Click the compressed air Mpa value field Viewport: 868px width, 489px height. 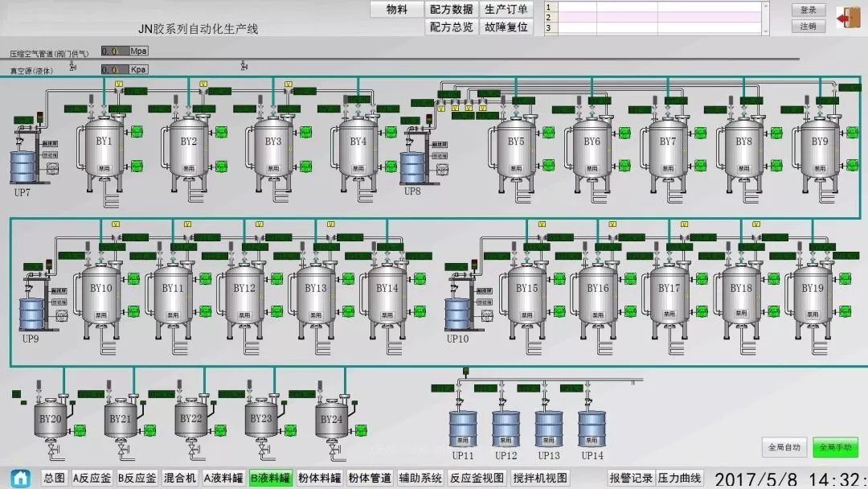(114, 51)
